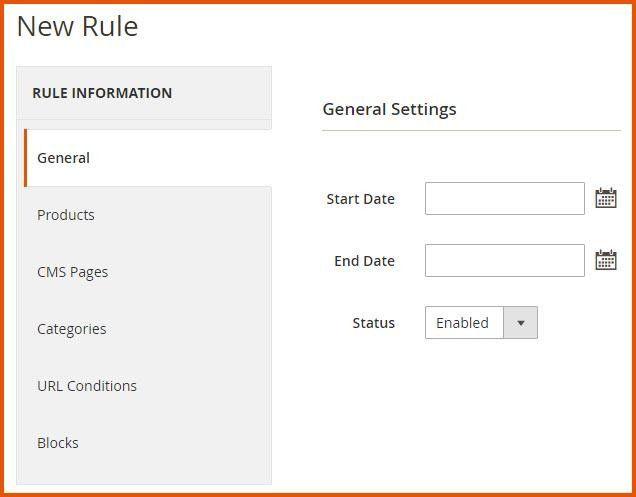636x497 pixels.
Task: Click the New Rule page title
Action: [x=78, y=27]
